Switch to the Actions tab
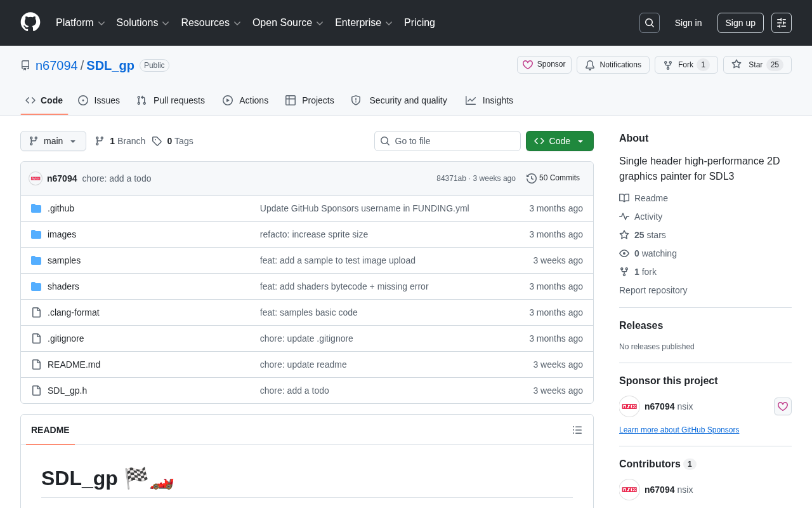This screenshot has height=508, width=812. [246, 100]
